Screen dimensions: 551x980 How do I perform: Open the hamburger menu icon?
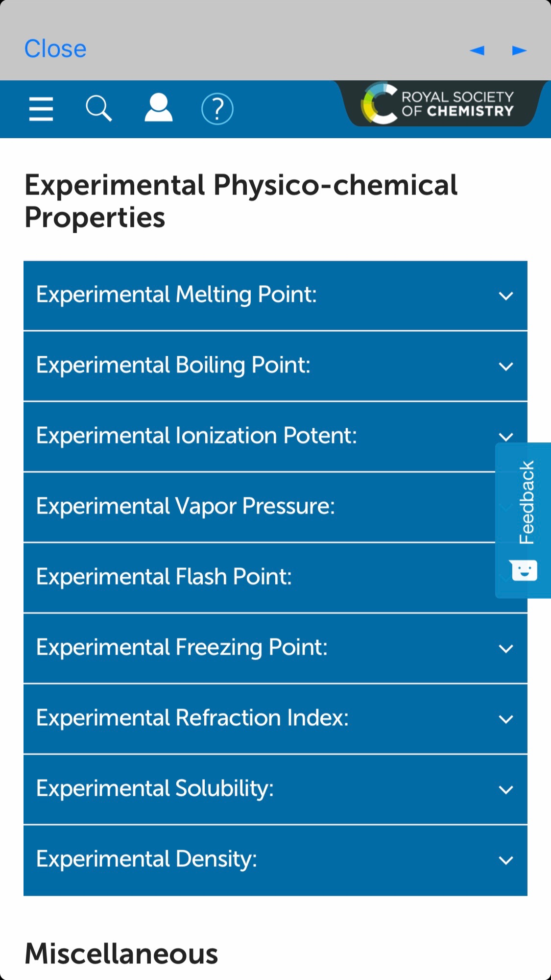[x=41, y=109]
